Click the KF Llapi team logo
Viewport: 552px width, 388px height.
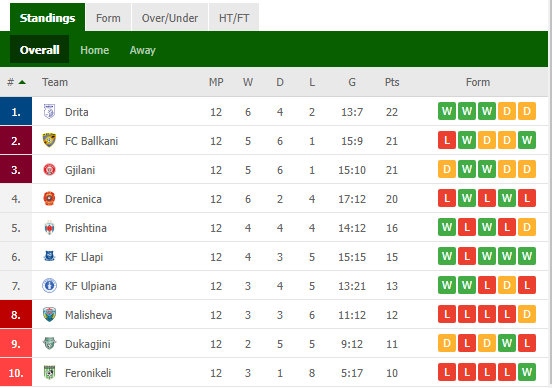coord(49,256)
